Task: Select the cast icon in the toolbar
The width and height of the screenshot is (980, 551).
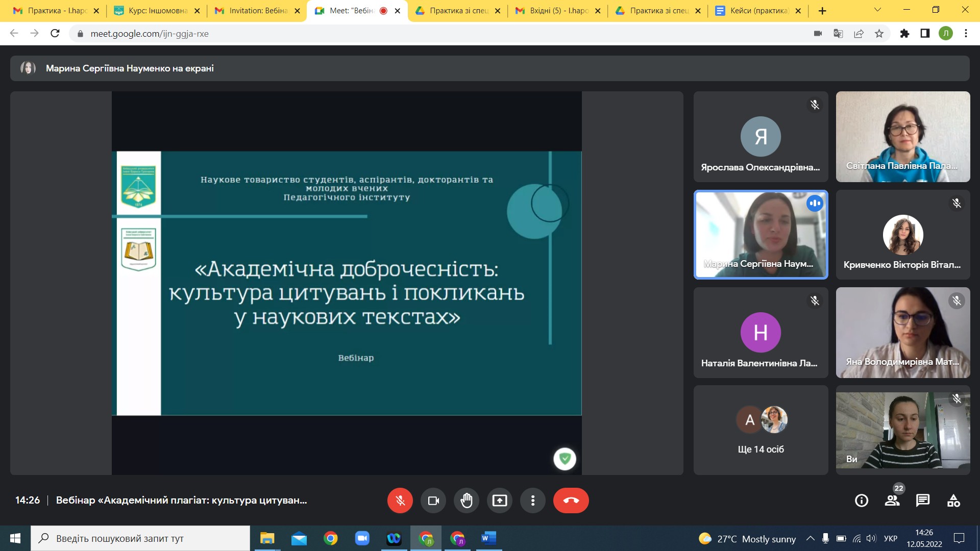Action: click(x=817, y=33)
